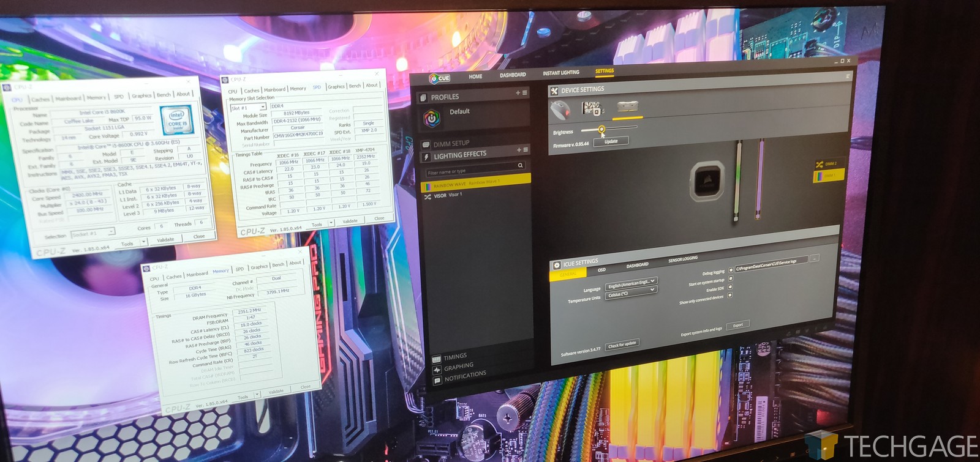
Task: Open the Caches tab in CPU-Z CPU window
Action: pos(40,99)
